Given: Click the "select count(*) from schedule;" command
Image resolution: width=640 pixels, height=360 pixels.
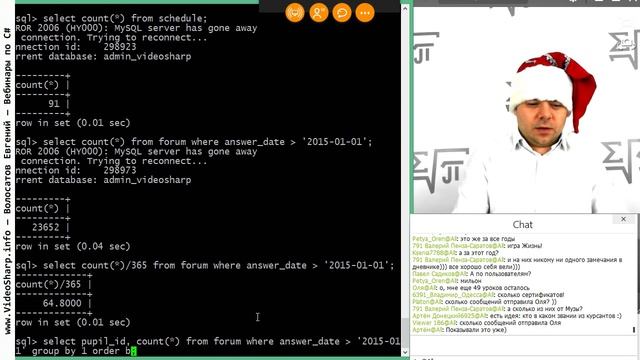Looking at the screenshot, I should [x=125, y=18].
